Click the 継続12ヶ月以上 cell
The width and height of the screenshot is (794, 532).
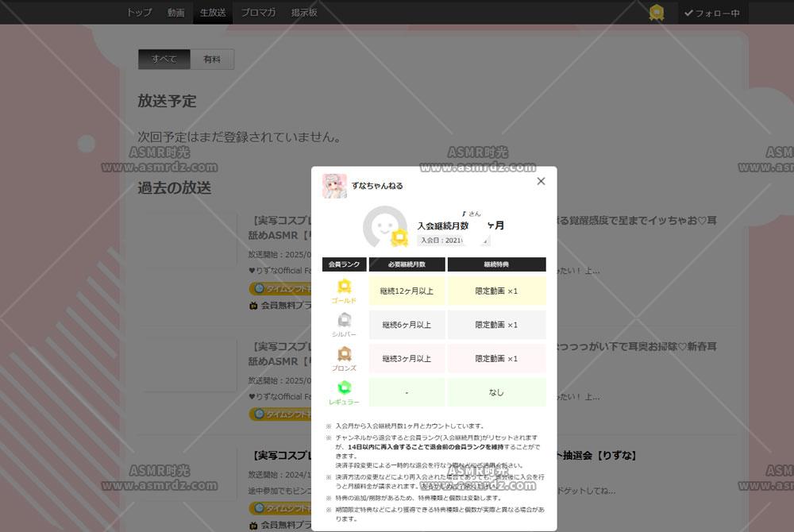tap(407, 291)
